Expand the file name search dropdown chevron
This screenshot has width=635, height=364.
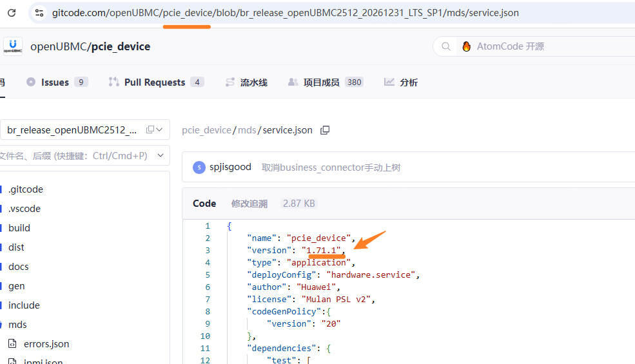[160, 155]
